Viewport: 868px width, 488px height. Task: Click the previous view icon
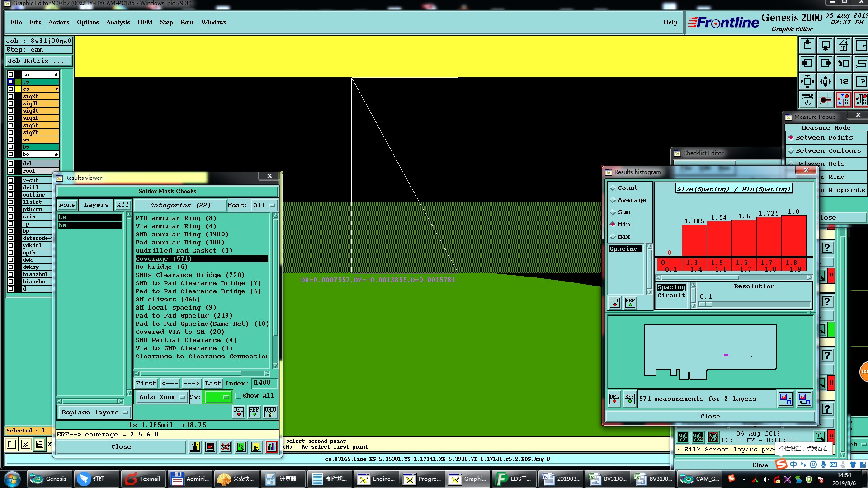(x=844, y=63)
